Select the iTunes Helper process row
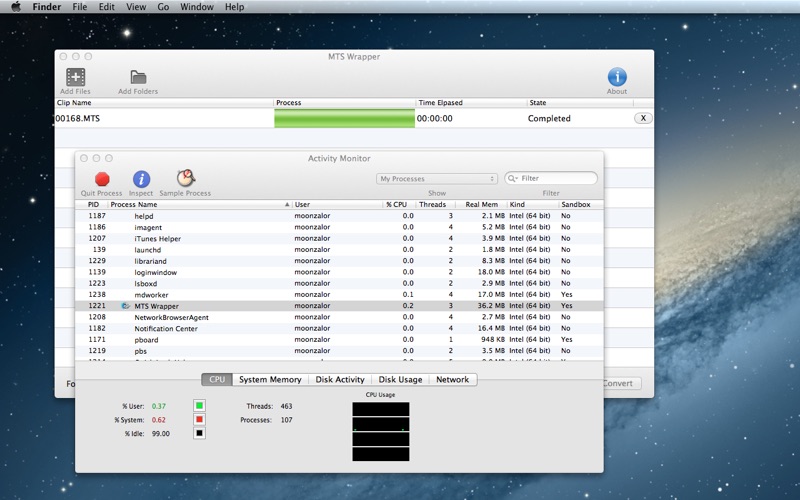The height and width of the screenshot is (500, 800). click(x=339, y=238)
